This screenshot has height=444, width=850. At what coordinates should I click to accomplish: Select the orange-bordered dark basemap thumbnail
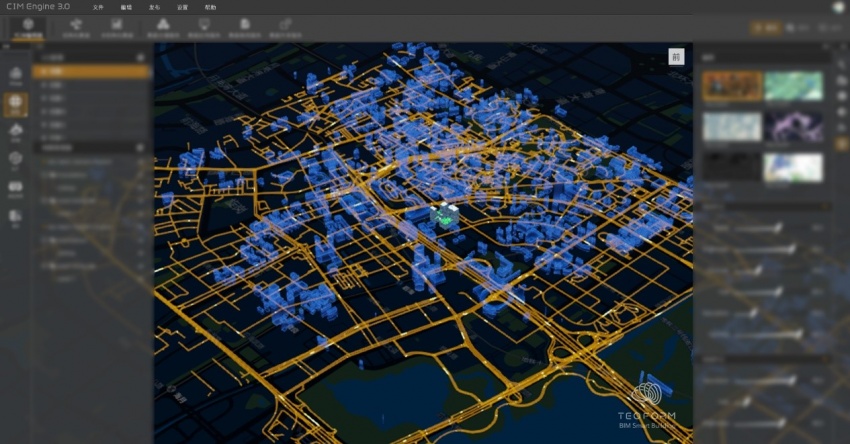coord(732,86)
